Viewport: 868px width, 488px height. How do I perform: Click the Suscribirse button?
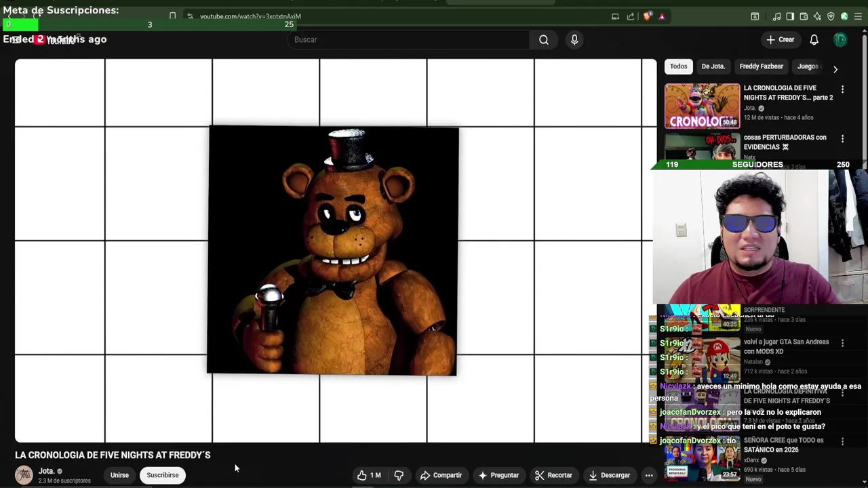pos(163,475)
